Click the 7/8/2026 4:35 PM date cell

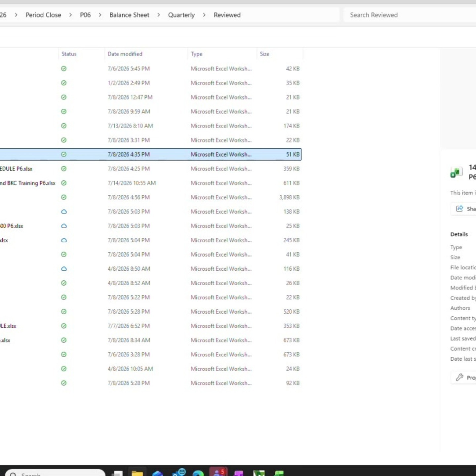point(129,154)
